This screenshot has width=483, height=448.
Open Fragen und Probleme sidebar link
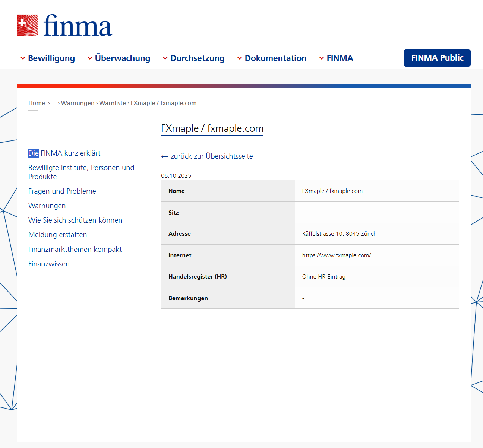(x=62, y=191)
